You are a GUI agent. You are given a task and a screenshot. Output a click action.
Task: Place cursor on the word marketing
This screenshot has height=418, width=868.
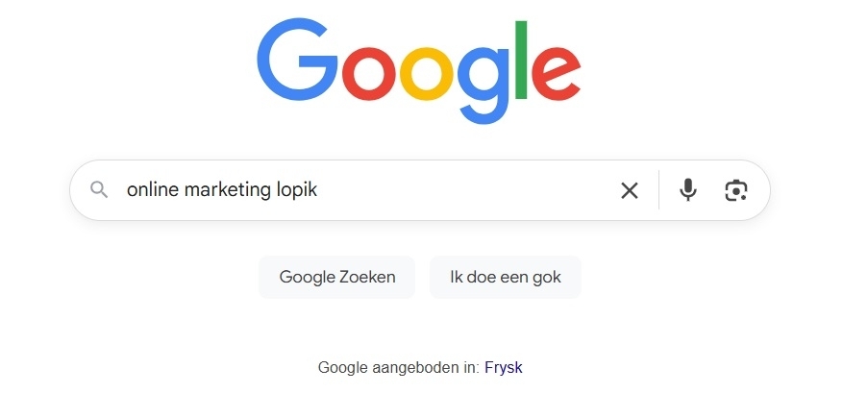[226, 190]
